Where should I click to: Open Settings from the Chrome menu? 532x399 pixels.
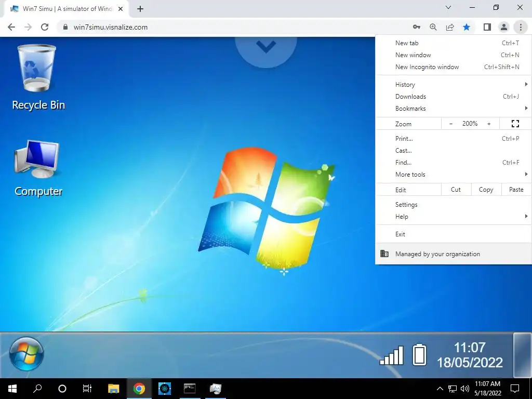(453, 205)
